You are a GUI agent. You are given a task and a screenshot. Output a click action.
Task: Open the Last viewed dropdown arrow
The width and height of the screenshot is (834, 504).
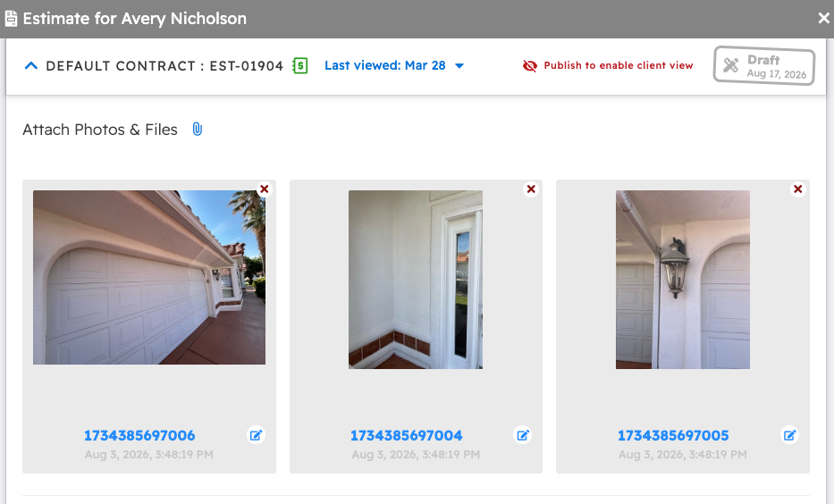coord(459,66)
